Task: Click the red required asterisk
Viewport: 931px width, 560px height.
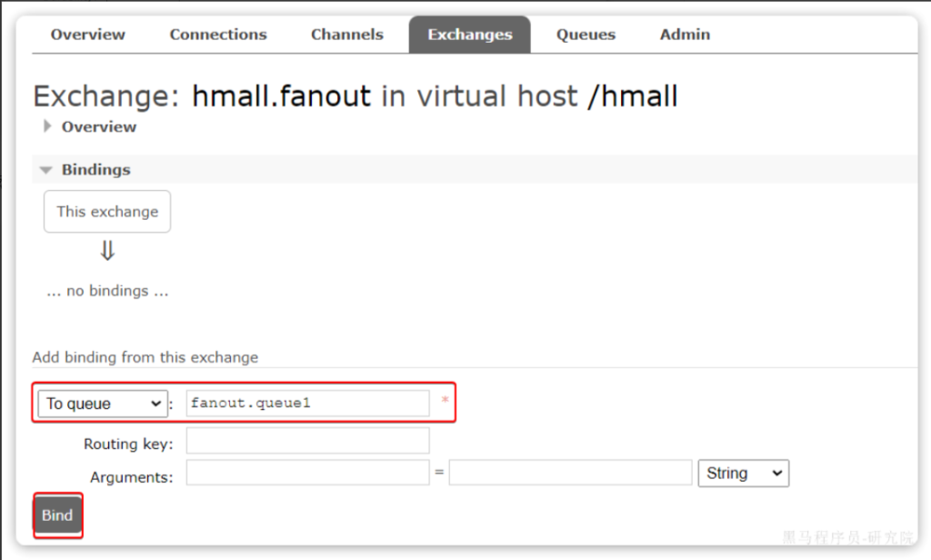Action: (445, 401)
